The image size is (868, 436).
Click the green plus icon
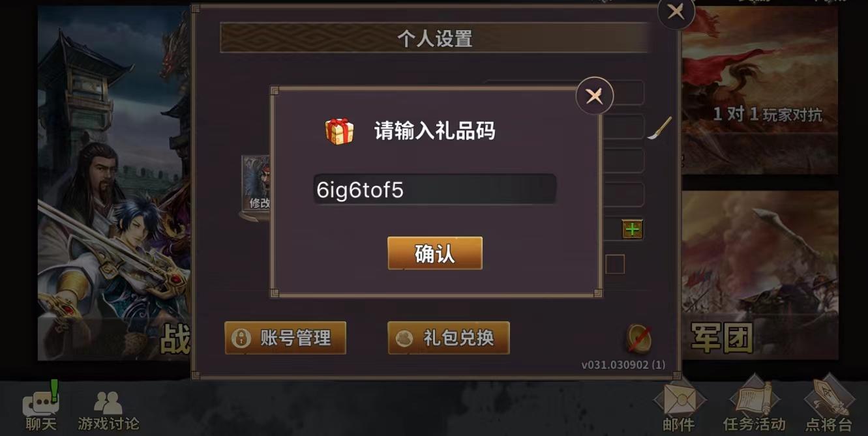(632, 229)
